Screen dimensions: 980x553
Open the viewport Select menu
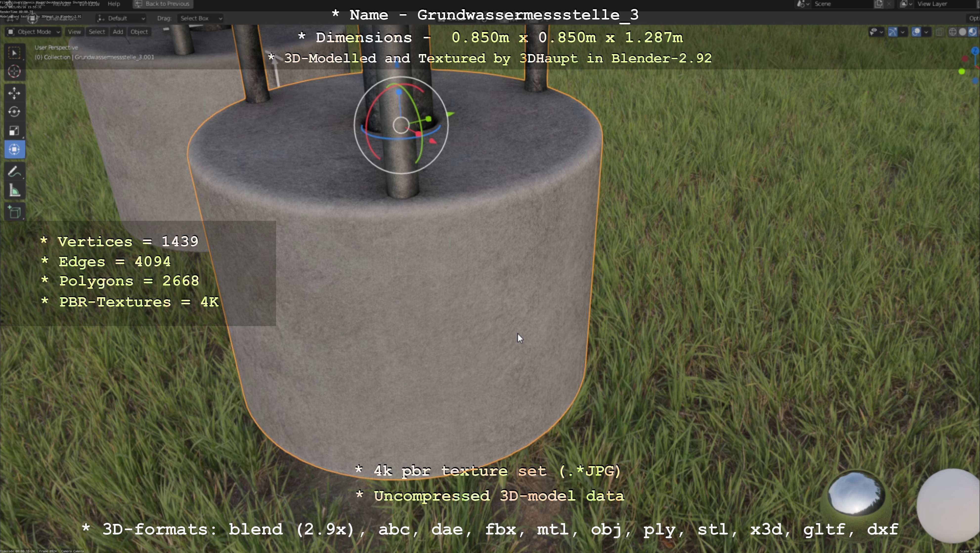tap(97, 32)
